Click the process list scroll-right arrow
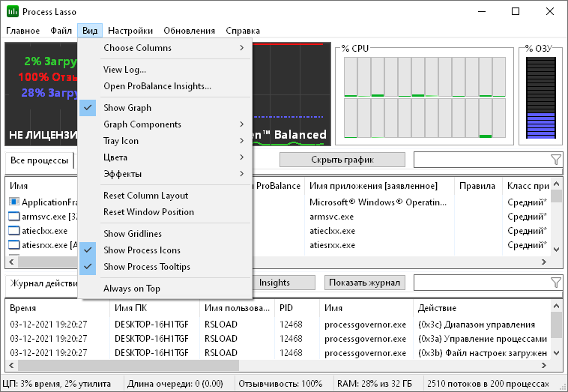The width and height of the screenshot is (568, 392). [544, 262]
